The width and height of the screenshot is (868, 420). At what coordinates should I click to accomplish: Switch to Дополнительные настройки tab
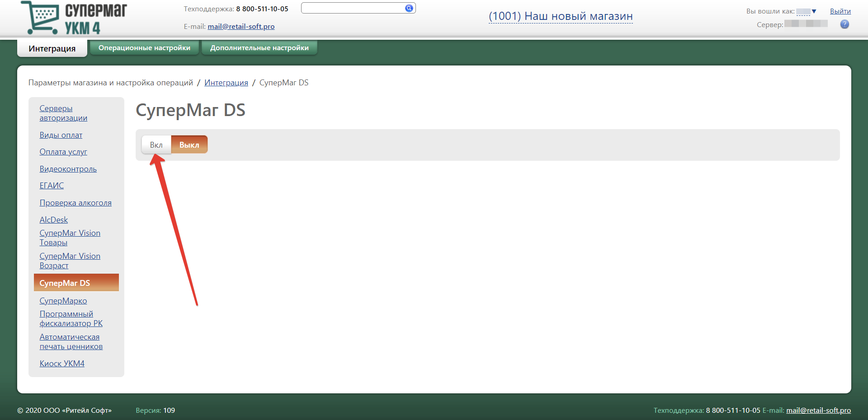(x=259, y=47)
